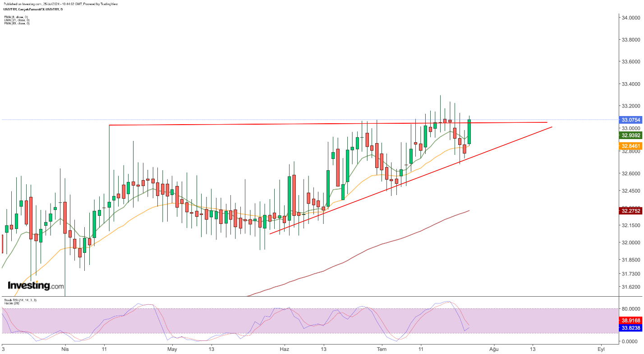This screenshot has width=644, height=354.
Task: Click the 33.6000 price axis label
Action: 631,62
